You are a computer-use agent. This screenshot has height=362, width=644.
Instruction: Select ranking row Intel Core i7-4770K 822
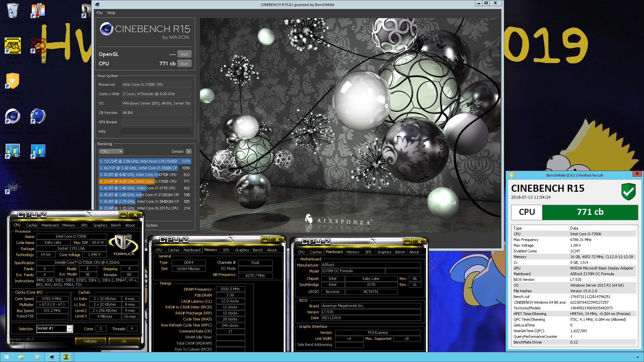click(x=145, y=175)
